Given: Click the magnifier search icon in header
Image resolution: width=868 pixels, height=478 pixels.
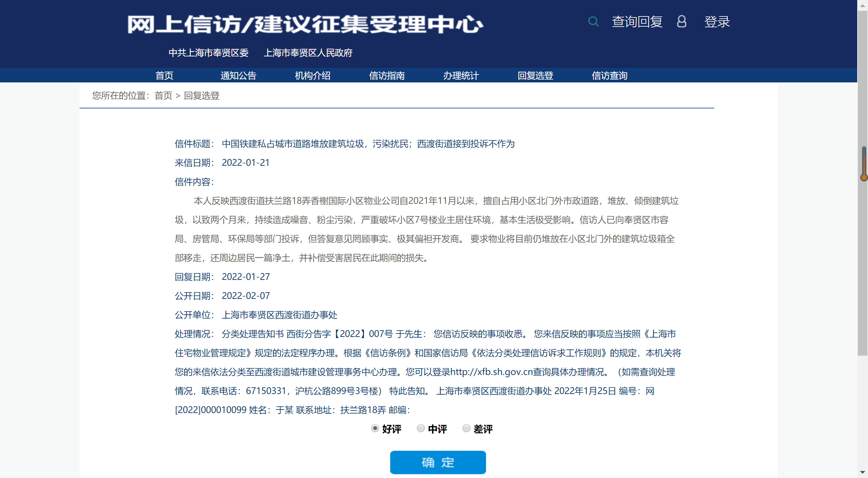Looking at the screenshot, I should [x=593, y=22].
